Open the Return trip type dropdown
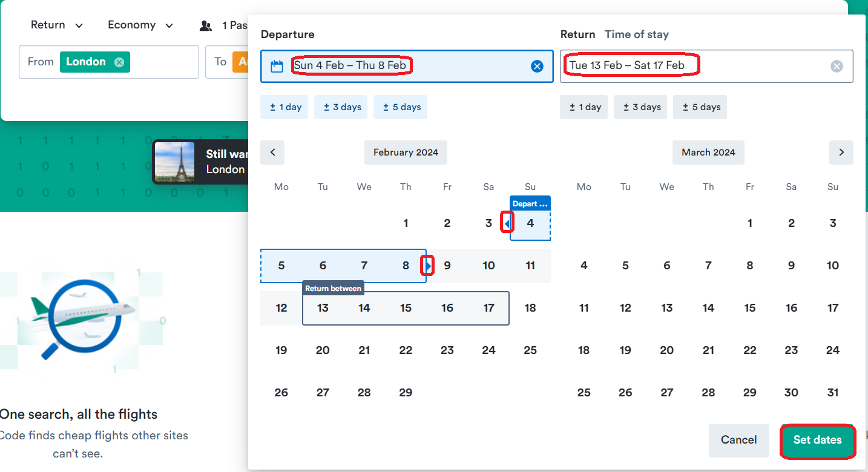868x472 pixels. [x=57, y=25]
